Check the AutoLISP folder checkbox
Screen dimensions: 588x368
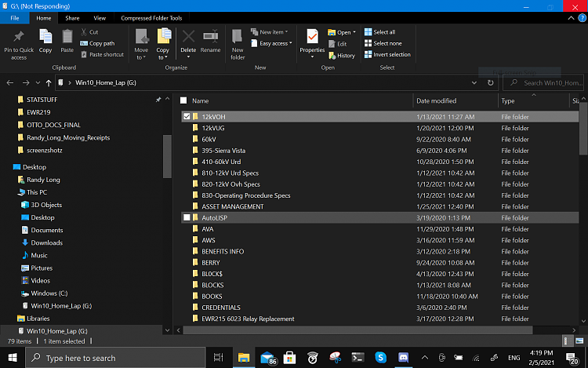coord(187,217)
